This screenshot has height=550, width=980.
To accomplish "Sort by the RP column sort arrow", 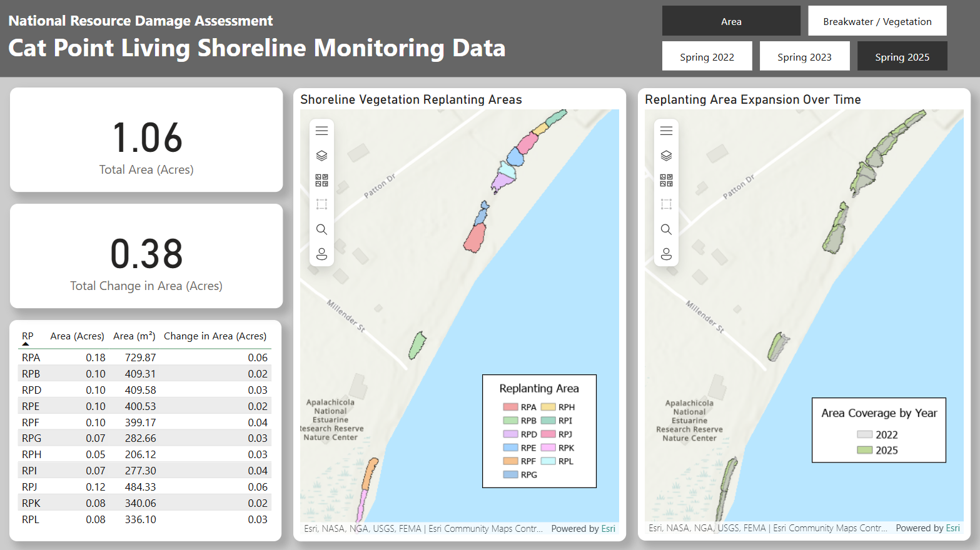I will pyautogui.click(x=26, y=344).
